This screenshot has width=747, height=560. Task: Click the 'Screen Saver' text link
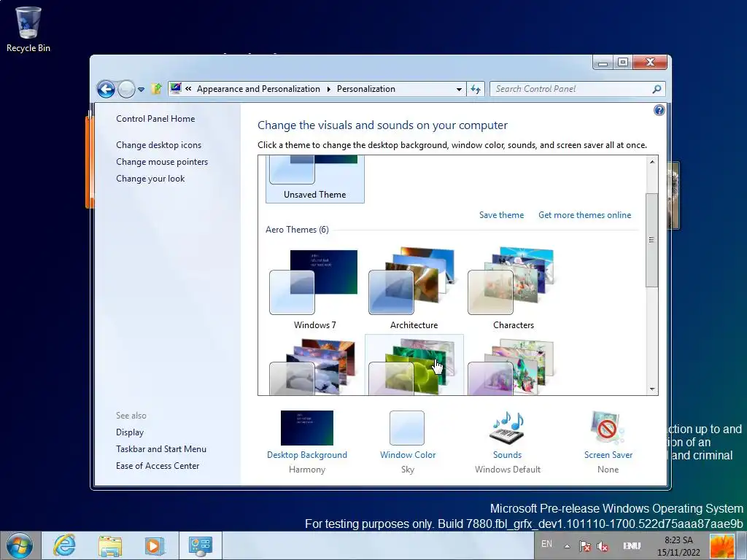point(608,455)
